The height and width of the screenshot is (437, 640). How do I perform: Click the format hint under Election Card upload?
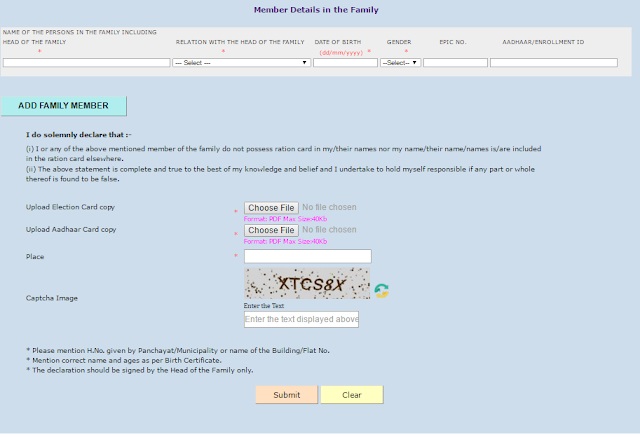[285, 219]
